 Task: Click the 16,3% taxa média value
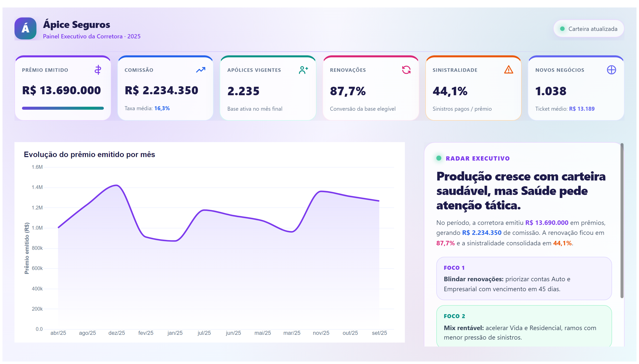pyautogui.click(x=162, y=108)
